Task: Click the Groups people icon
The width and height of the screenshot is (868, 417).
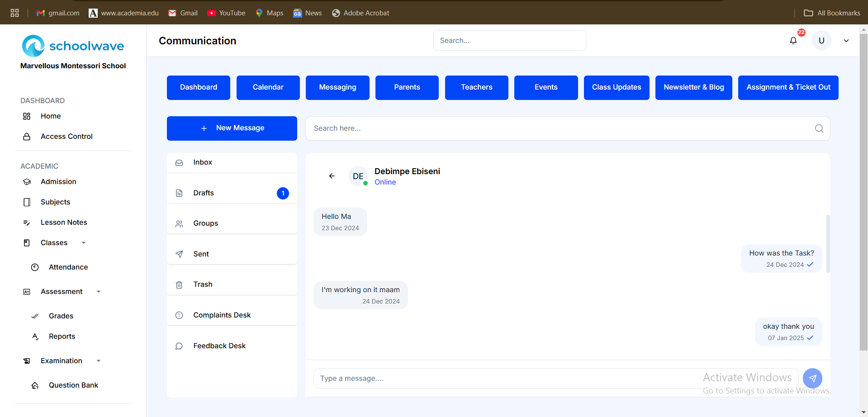Action: pos(179,223)
